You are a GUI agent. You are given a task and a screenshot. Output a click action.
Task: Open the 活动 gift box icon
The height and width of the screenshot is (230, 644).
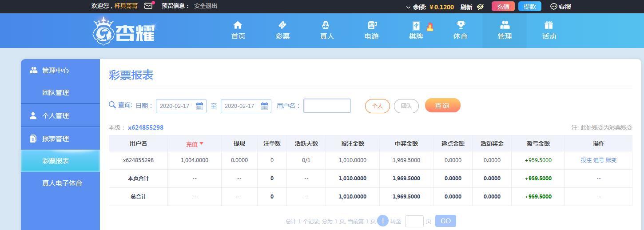tap(549, 25)
